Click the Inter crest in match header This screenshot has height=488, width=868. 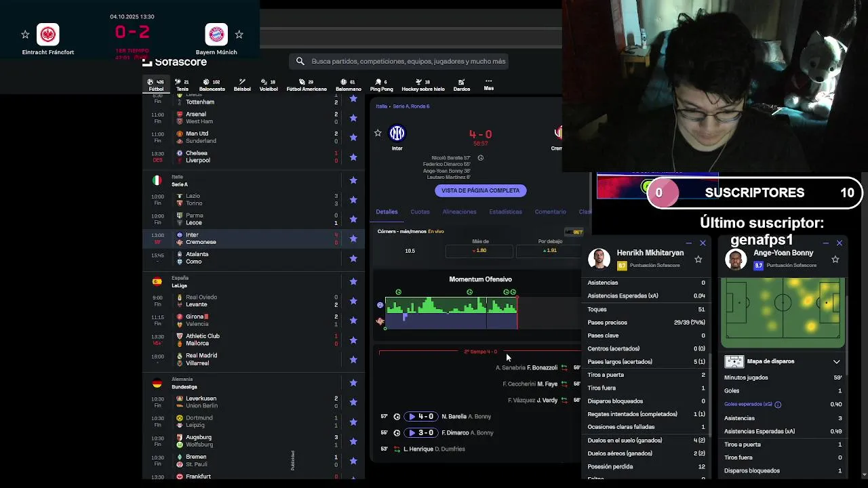pyautogui.click(x=397, y=134)
